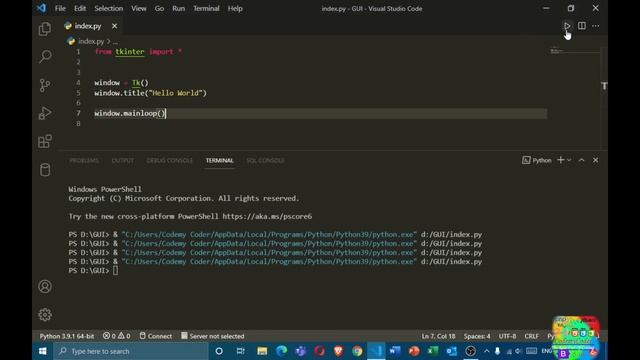The width and height of the screenshot is (640, 360).
Task: Click the https://aka.ms/pscore6 link in terminal
Action: 267,216
